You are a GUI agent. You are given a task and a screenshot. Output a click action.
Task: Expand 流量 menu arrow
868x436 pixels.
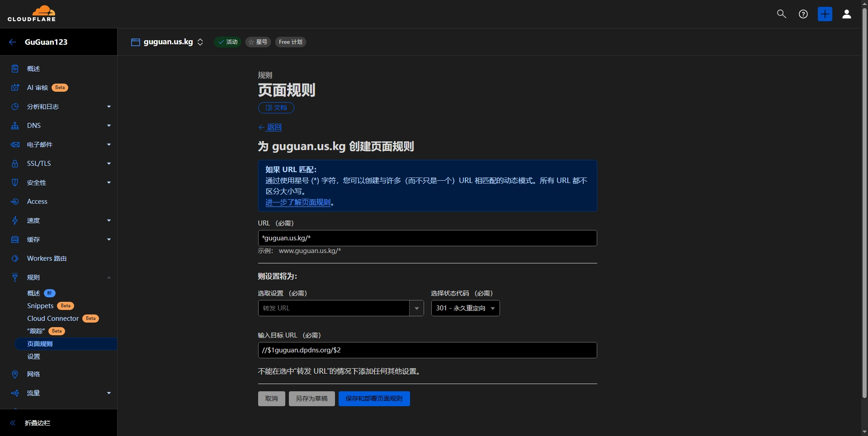(109, 393)
